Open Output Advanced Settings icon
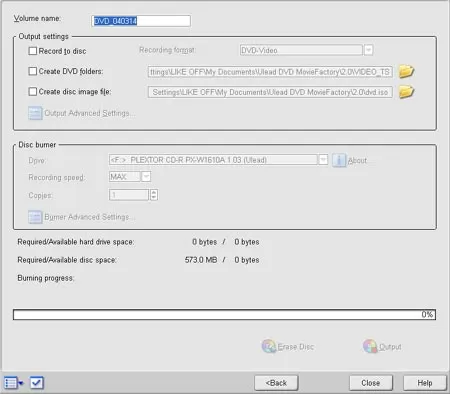 [35, 113]
